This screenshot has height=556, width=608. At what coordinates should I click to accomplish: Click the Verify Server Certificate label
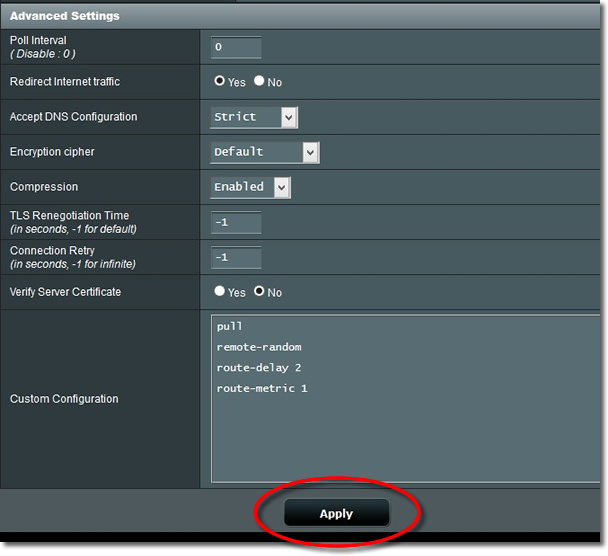tap(65, 292)
